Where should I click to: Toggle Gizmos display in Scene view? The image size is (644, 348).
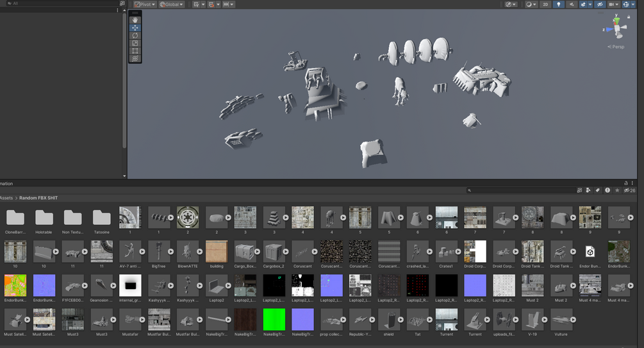click(x=626, y=4)
